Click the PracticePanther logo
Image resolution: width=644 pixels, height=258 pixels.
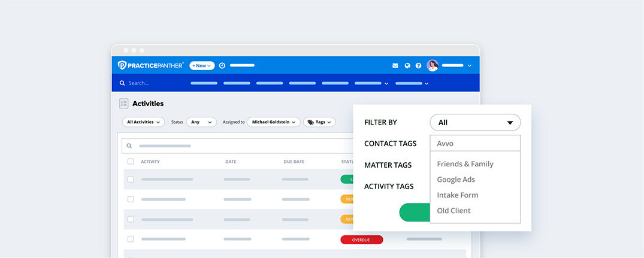150,65
